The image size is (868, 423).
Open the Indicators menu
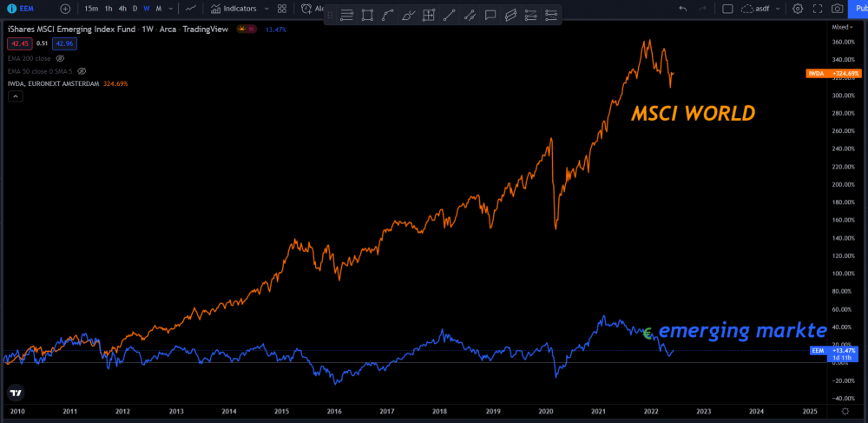[x=233, y=9]
